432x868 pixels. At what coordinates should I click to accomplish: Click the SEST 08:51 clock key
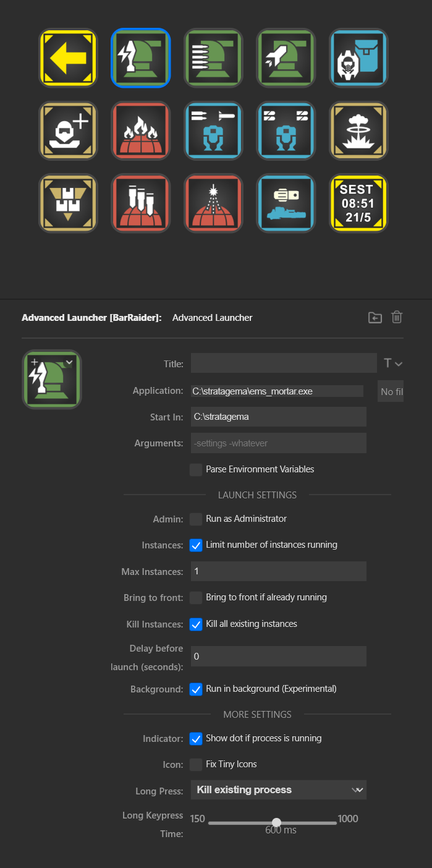coord(359,203)
